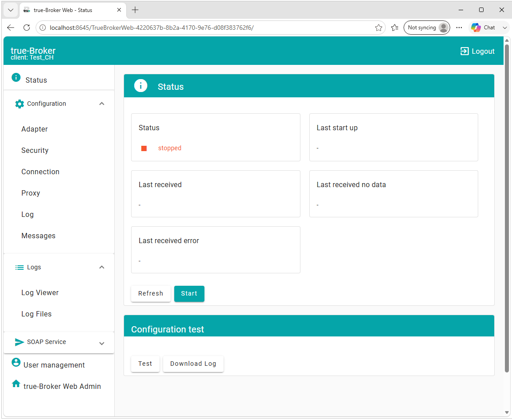
Task: Click the Logs section label
Action: (x=34, y=268)
